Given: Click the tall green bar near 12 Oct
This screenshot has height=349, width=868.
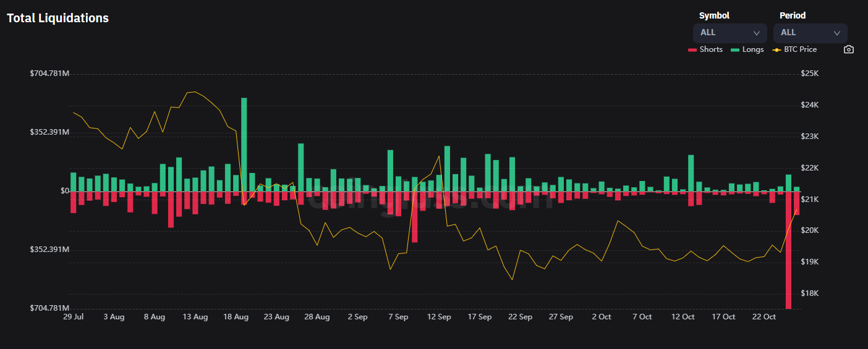Looking at the screenshot, I should (x=691, y=173).
